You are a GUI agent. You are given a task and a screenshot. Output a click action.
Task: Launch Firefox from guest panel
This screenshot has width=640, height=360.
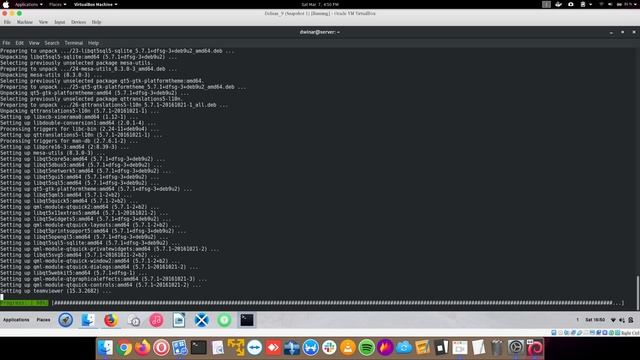pyautogui.click(x=111, y=320)
